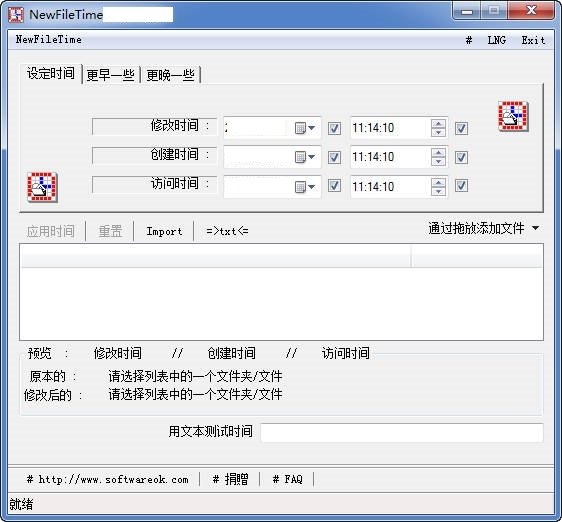Screen dimensions: 562x522
Task: Switch to the 更早一些 tab
Action: click(x=111, y=75)
